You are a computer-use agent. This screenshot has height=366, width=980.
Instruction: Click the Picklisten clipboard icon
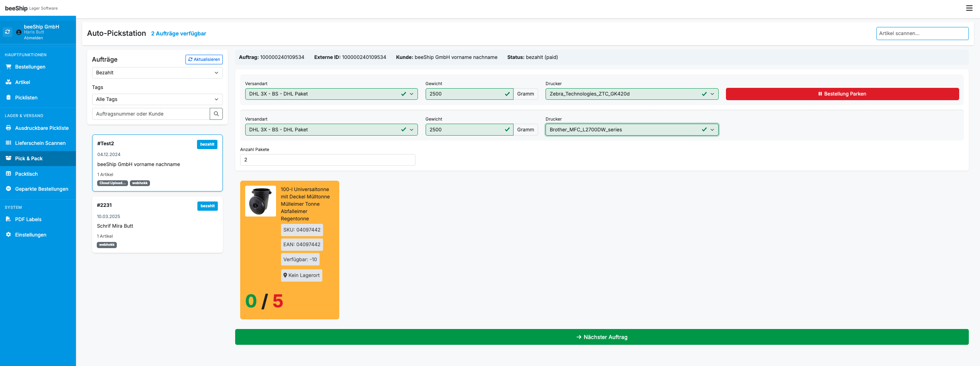pyautogui.click(x=8, y=97)
